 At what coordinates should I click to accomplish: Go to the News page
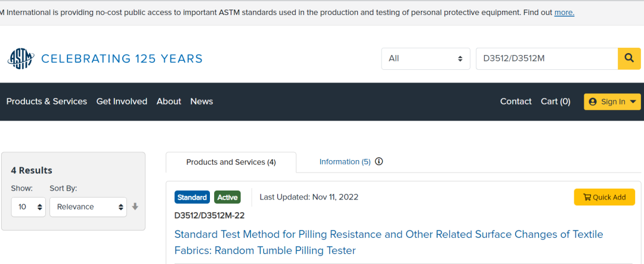point(202,102)
